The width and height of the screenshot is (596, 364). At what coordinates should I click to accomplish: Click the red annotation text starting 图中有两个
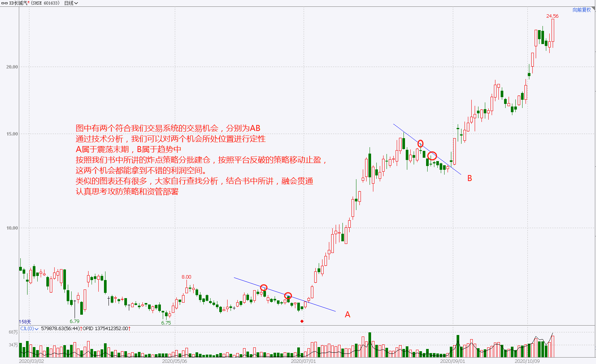[x=168, y=128]
